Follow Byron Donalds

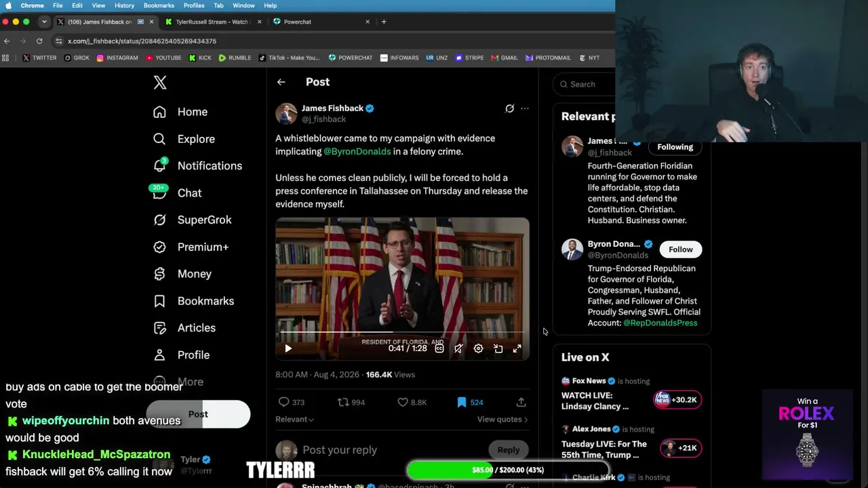click(680, 249)
